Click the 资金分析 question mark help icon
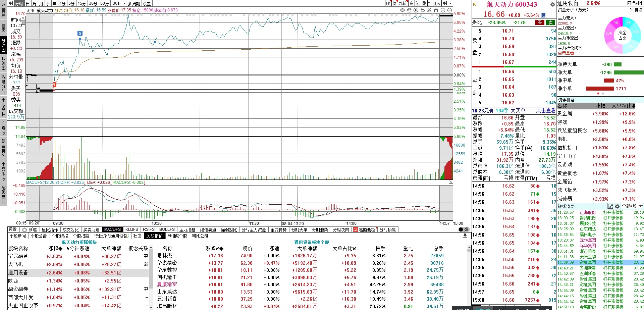644x310 pixels. click(x=631, y=10)
